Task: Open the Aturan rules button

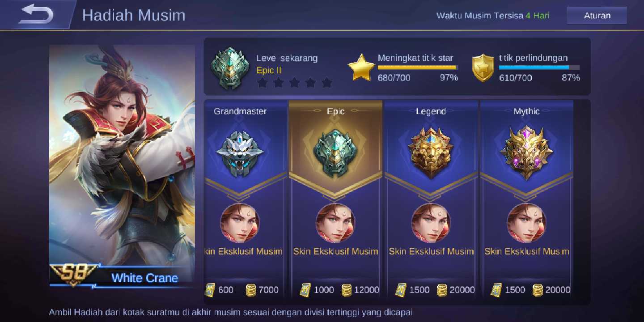Action: click(597, 16)
